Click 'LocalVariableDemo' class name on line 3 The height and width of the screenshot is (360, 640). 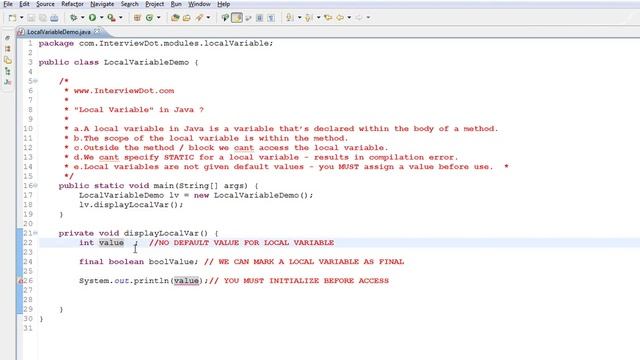click(147, 62)
